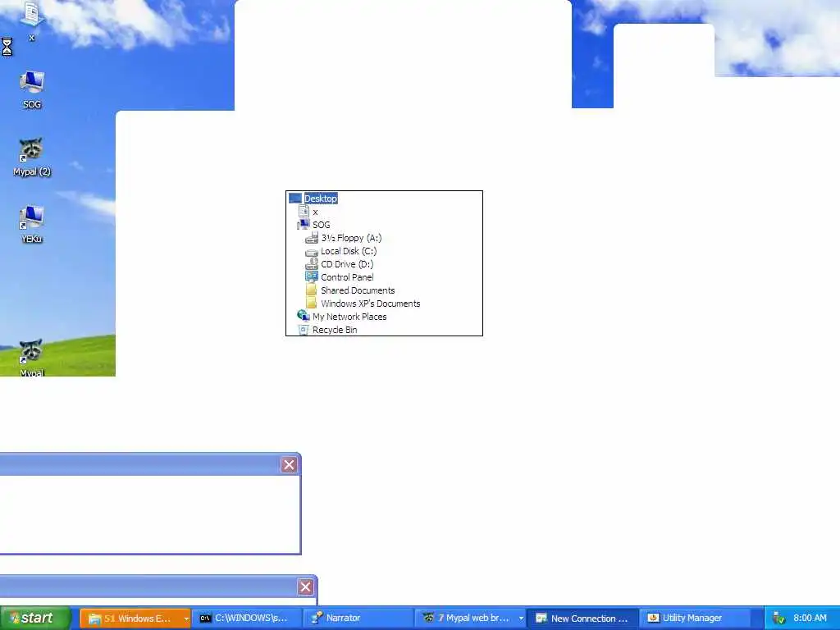Open the Start menu
The width and height of the screenshot is (840, 630).
pyautogui.click(x=35, y=619)
